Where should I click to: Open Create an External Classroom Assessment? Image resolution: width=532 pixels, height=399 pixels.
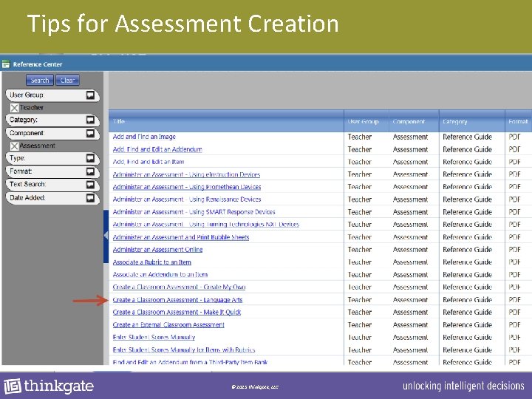168,324
